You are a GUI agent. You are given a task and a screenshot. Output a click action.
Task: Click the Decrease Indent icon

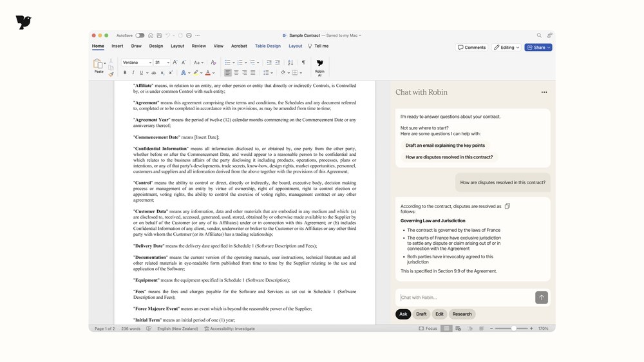point(269,62)
